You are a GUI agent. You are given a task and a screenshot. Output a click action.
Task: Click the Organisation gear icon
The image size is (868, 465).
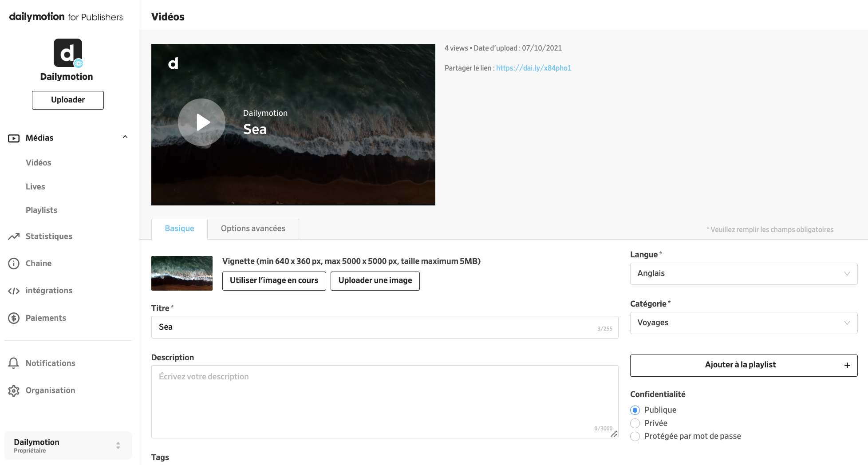(14, 390)
